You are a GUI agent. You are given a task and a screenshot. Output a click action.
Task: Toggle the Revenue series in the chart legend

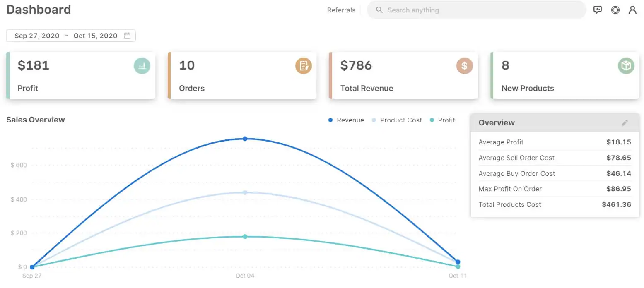(x=346, y=120)
